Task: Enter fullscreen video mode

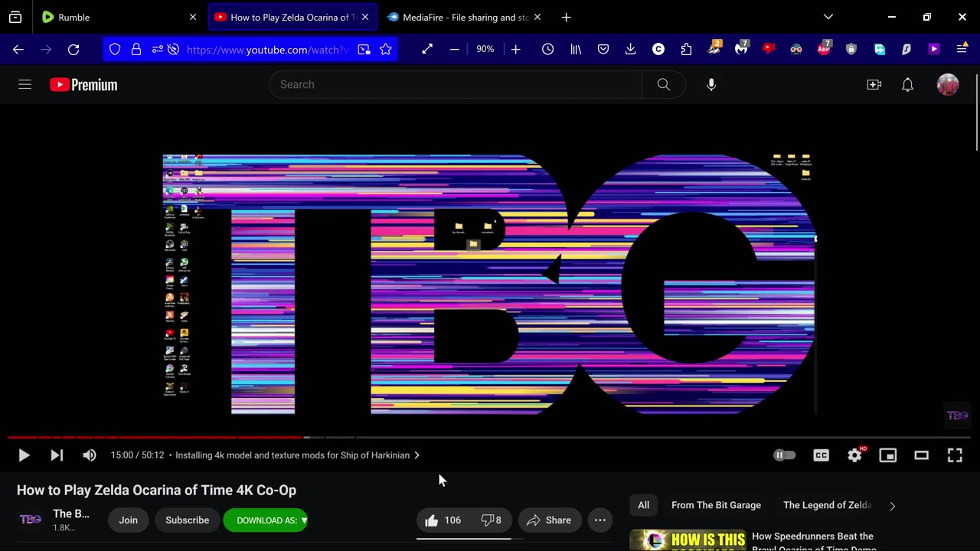Action: point(955,455)
